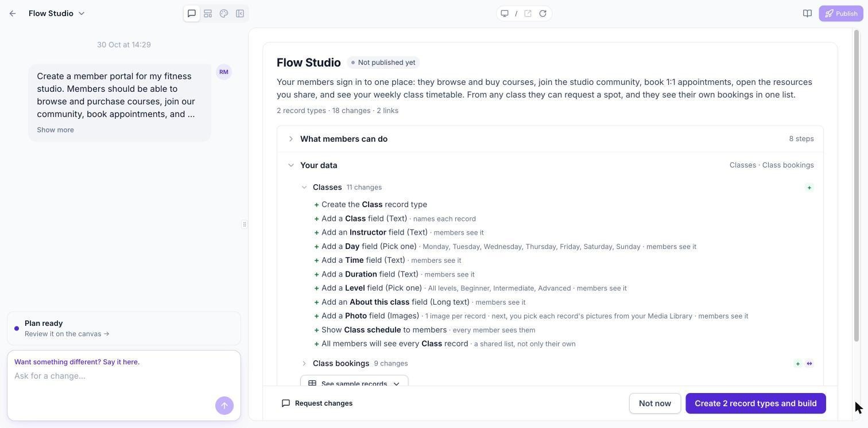The height and width of the screenshot is (428, 868).
Task: Toggle the sidebar collapse icon
Action: point(240,13)
